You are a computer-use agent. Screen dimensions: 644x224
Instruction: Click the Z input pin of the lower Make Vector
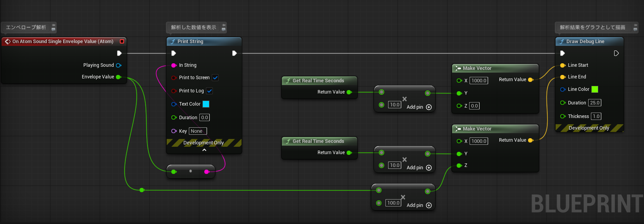[x=459, y=165]
